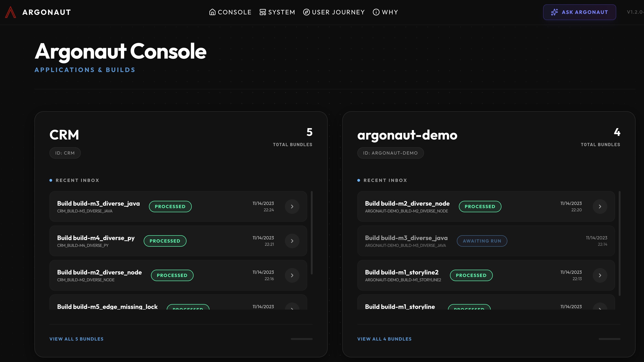Click the Console home icon
This screenshot has width=644, height=362.
click(x=212, y=12)
